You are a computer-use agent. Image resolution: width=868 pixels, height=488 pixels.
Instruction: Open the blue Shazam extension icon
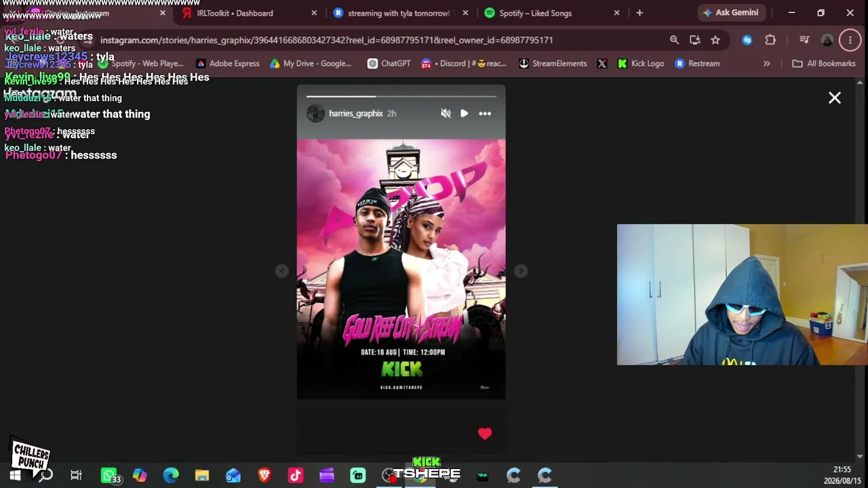click(747, 40)
